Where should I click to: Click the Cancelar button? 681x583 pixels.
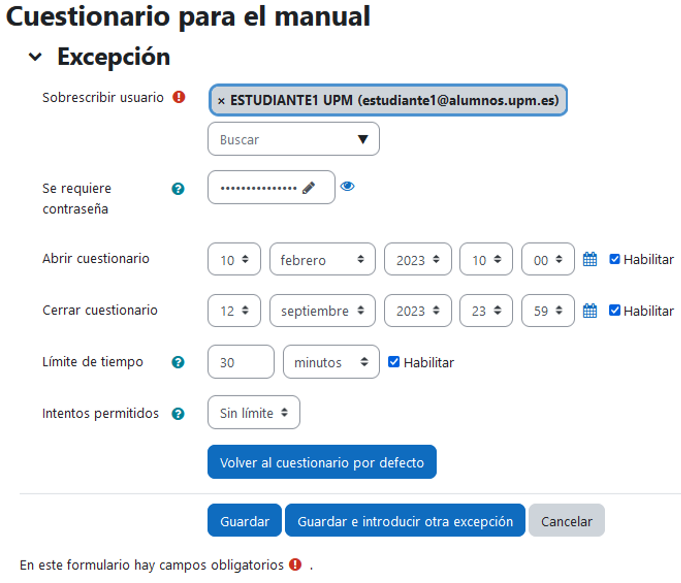click(x=566, y=520)
